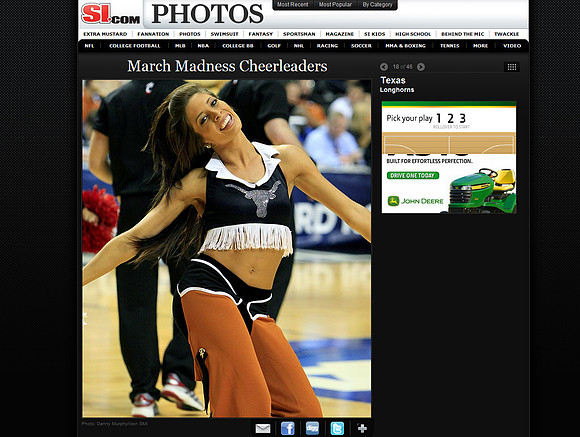Open the thumbnail grid view icon

(x=512, y=67)
